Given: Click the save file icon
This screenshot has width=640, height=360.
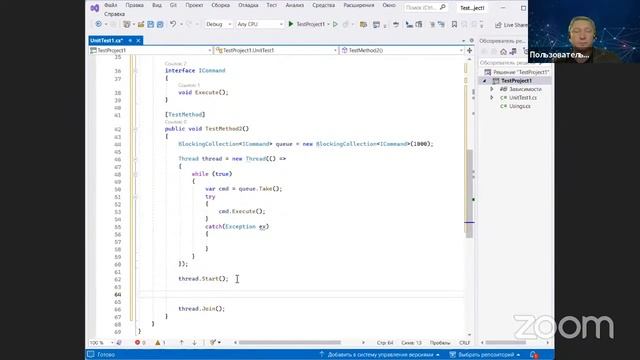Looking at the screenshot, I should [151, 24].
